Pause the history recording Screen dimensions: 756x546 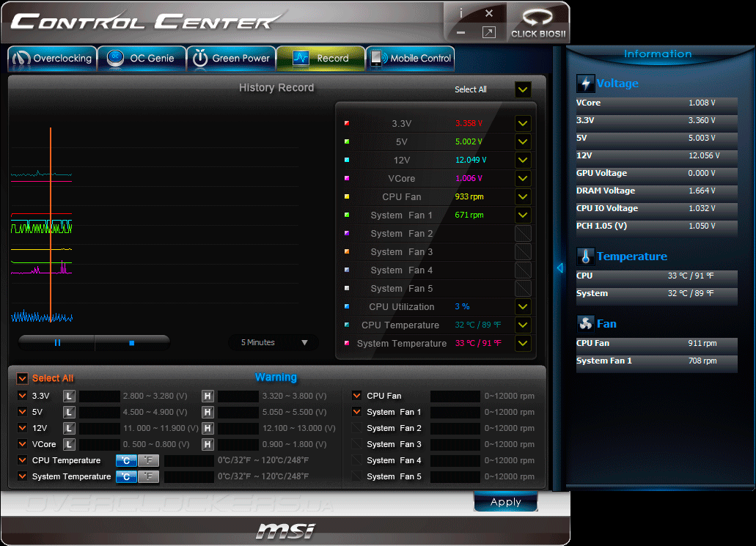pyautogui.click(x=57, y=343)
